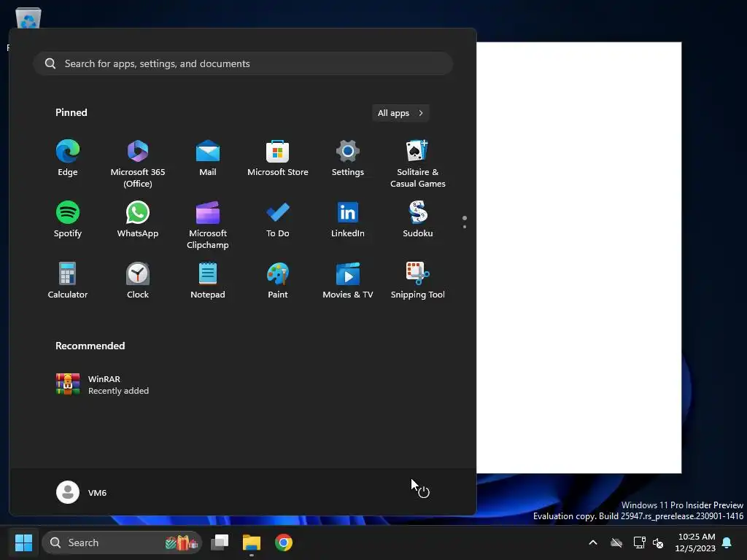
Task: Launch Solitaire & Casual Games
Action: pyautogui.click(x=418, y=164)
